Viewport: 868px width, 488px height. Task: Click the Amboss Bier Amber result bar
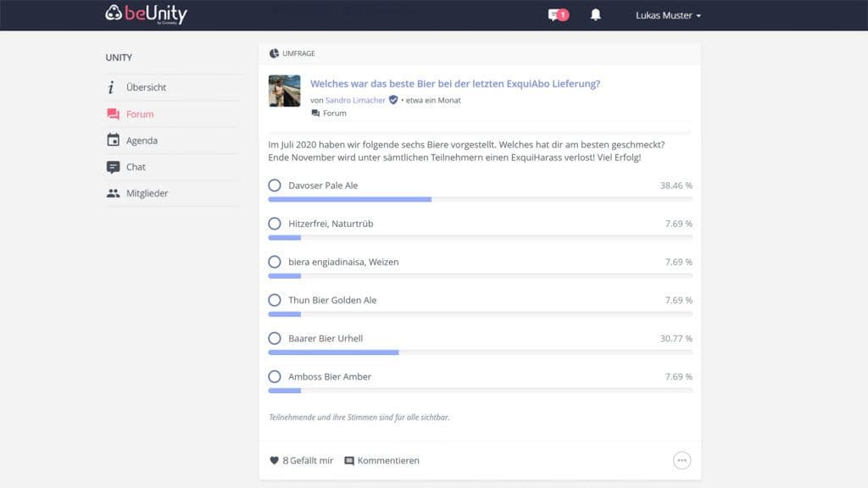480,391
